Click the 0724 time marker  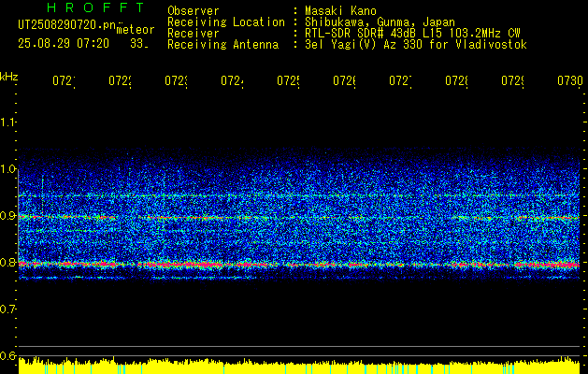coord(232,81)
